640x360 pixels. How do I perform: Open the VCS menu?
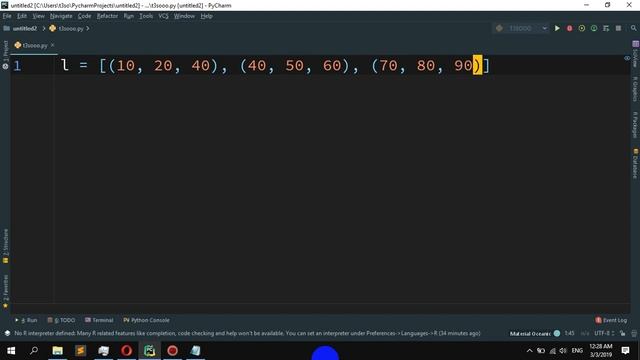pos(163,16)
